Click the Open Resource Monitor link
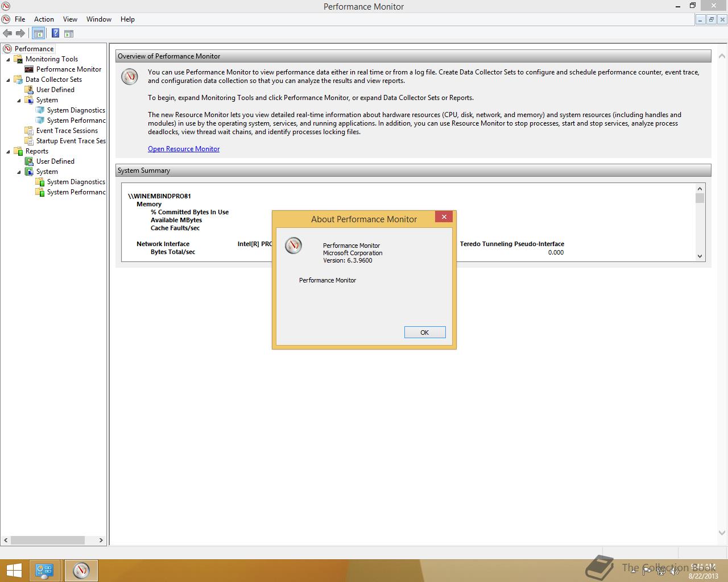728x582 pixels. point(184,149)
